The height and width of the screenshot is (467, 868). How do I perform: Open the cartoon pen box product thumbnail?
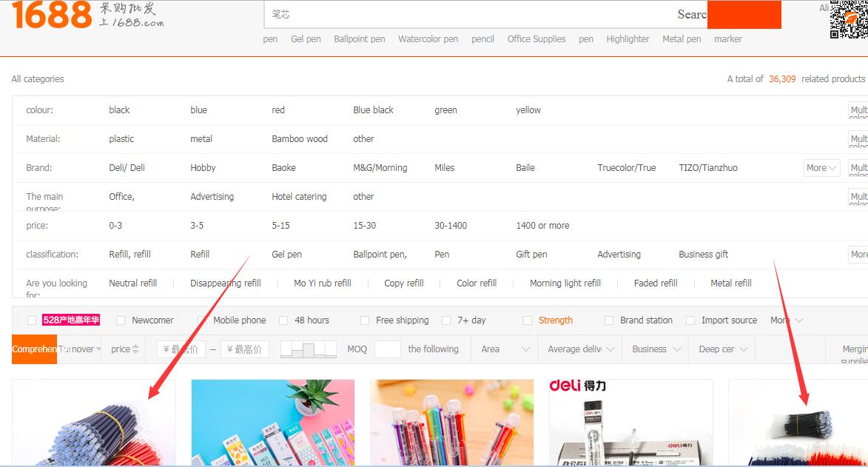tap(273, 423)
